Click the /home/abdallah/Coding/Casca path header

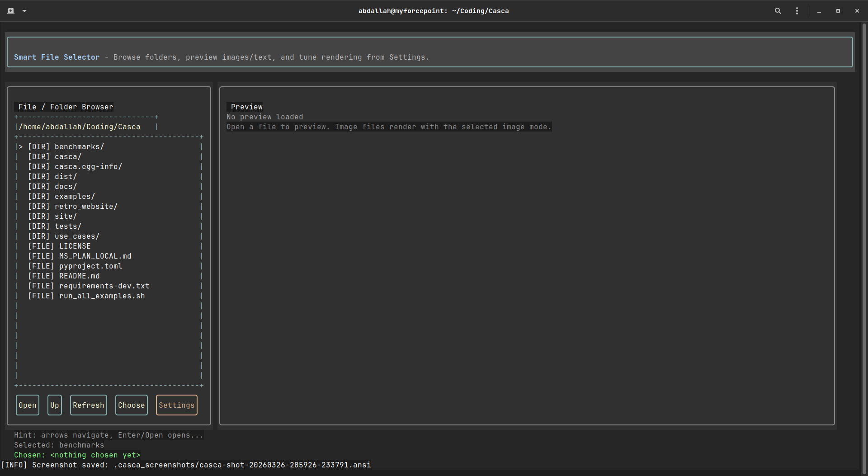click(80, 127)
